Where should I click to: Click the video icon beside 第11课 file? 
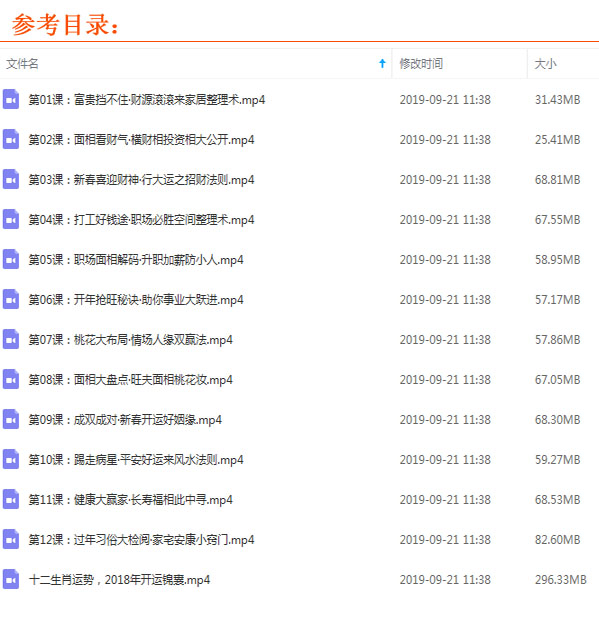click(x=11, y=499)
